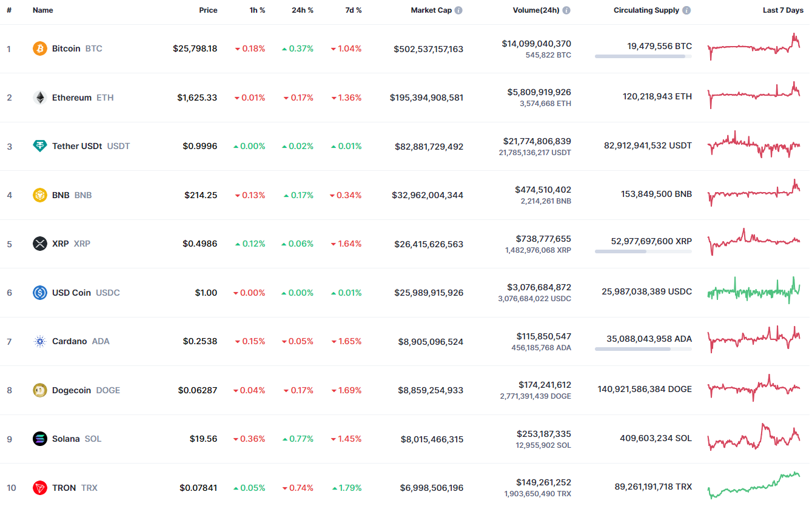Open the Cardano ADA coin page

pyautogui.click(x=70, y=341)
